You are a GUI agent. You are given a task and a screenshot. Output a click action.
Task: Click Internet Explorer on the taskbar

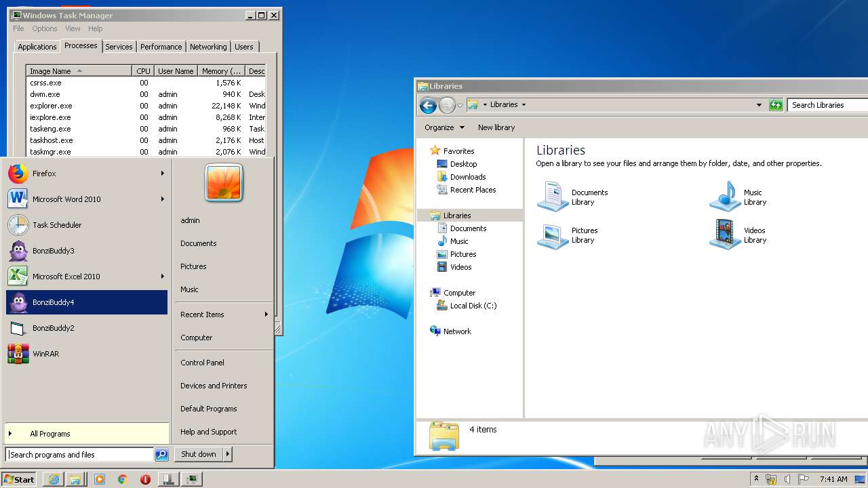[54, 479]
